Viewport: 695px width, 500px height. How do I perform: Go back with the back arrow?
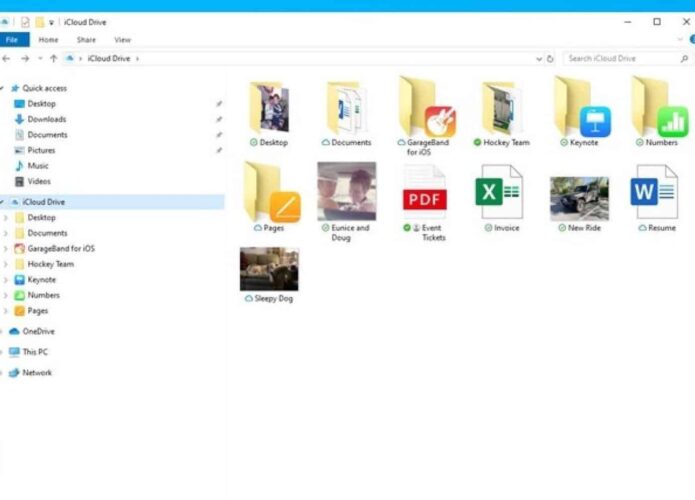pyautogui.click(x=6, y=59)
